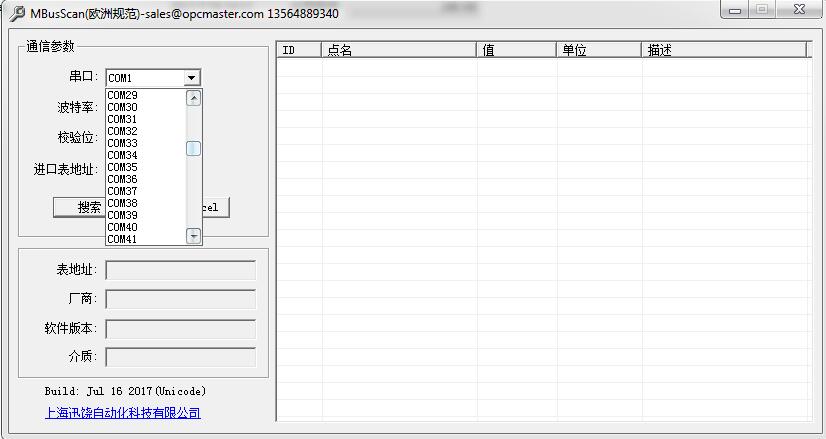Click the partially hidden Cancel button

coord(216,207)
